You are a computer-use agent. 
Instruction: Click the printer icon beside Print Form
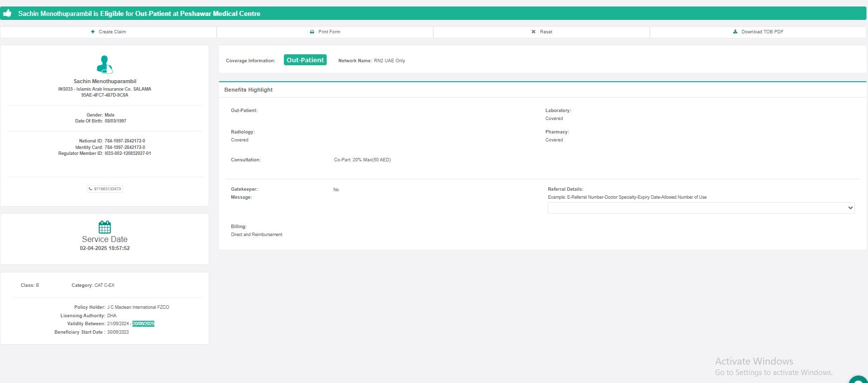coord(312,32)
